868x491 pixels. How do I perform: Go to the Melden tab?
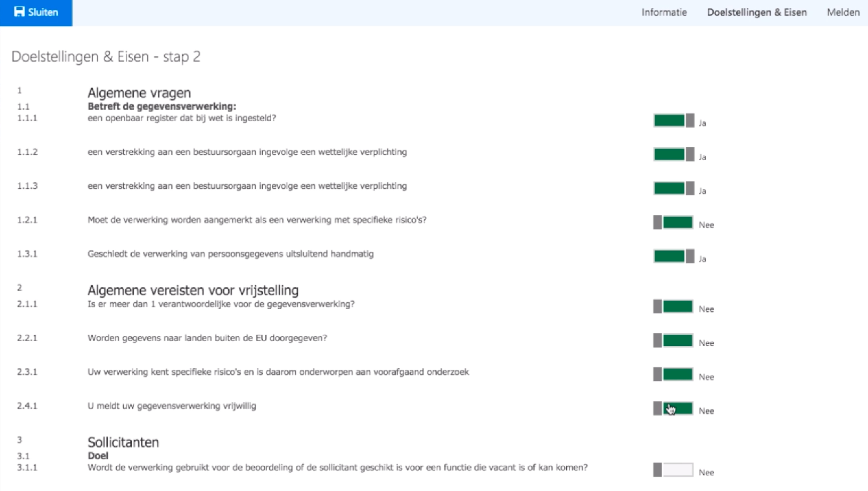tap(843, 12)
